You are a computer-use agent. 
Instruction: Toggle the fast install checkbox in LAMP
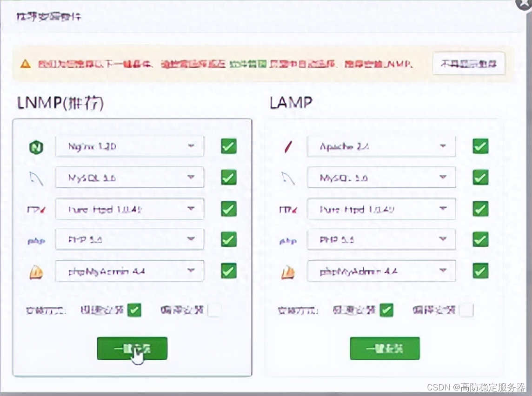click(x=386, y=310)
